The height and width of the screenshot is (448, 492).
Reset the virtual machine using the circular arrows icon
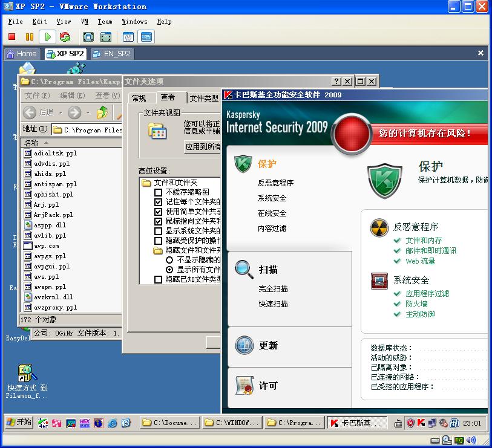pos(65,37)
